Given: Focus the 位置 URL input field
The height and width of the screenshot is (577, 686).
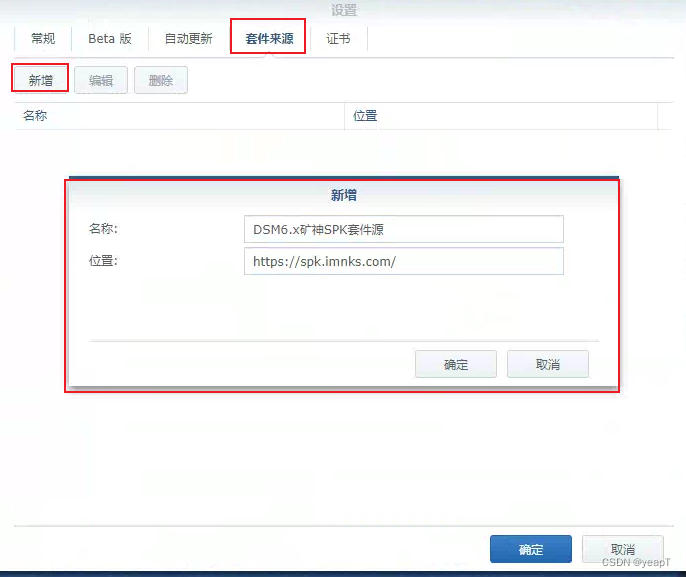Looking at the screenshot, I should coord(403,261).
